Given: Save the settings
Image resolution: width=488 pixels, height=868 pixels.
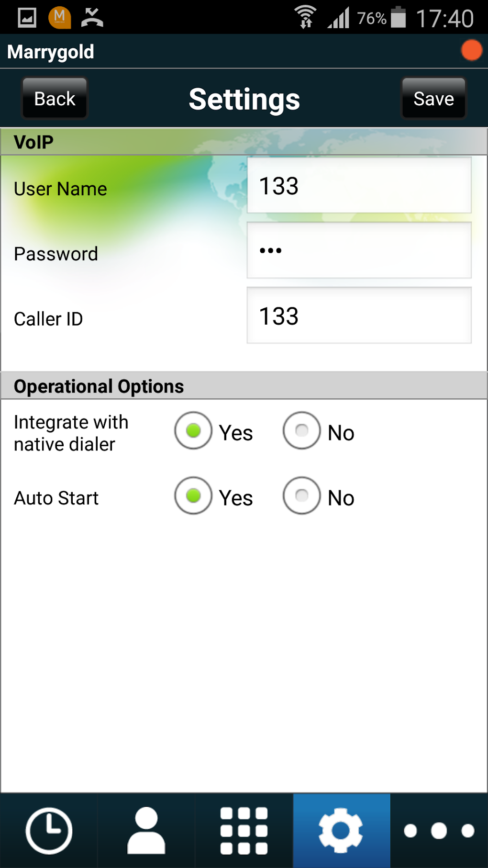Looking at the screenshot, I should 433,99.
